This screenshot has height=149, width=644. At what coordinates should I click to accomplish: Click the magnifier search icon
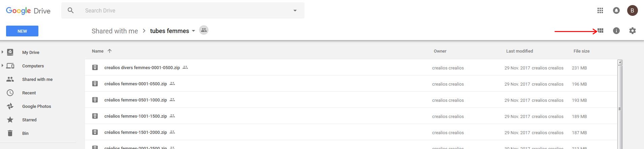70,10
